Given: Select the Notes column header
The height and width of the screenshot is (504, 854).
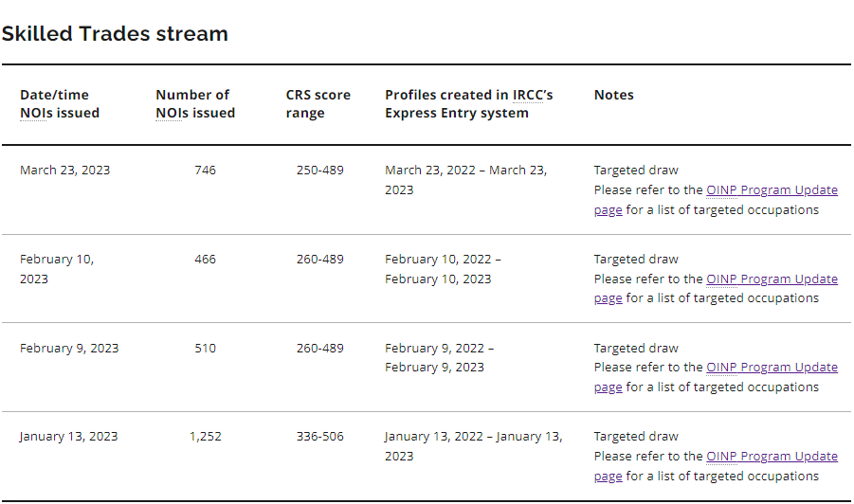Looking at the screenshot, I should [613, 95].
